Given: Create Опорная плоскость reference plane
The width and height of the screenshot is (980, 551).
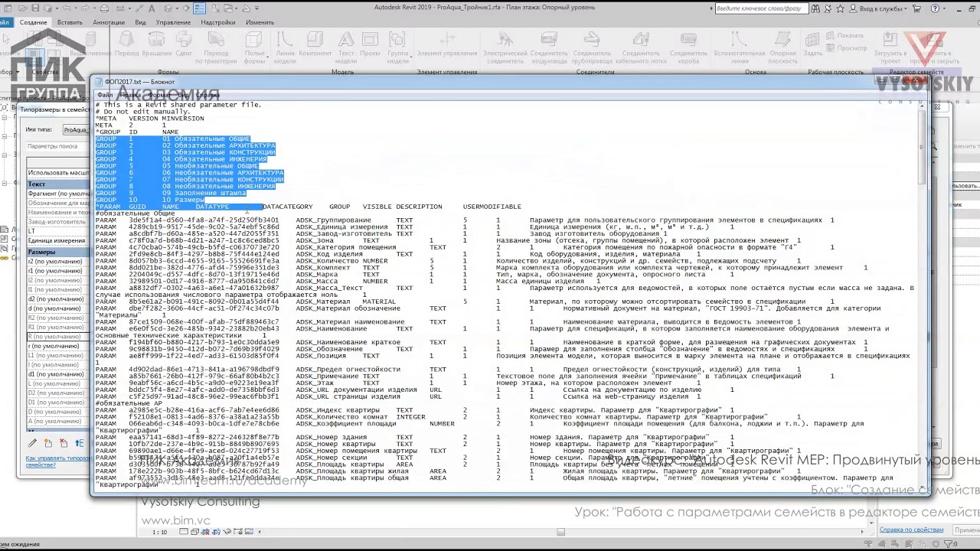Looking at the screenshot, I should pyautogui.click(x=782, y=49).
